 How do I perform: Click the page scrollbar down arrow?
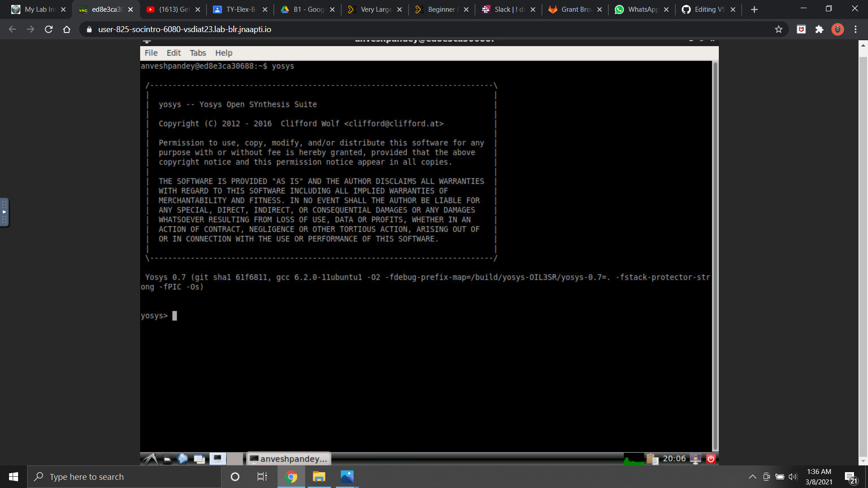click(863, 461)
